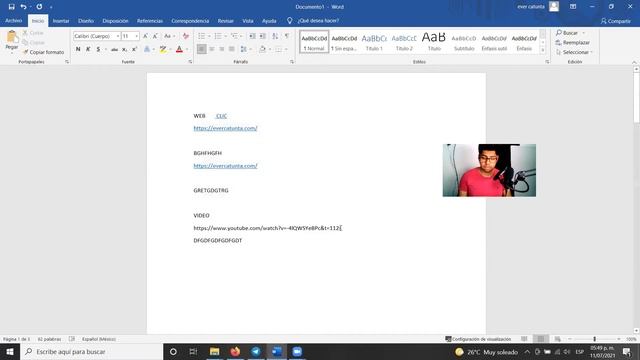The image size is (640, 360).
Task: Decrease font size with the smaller A icon
Action: pos(155,36)
